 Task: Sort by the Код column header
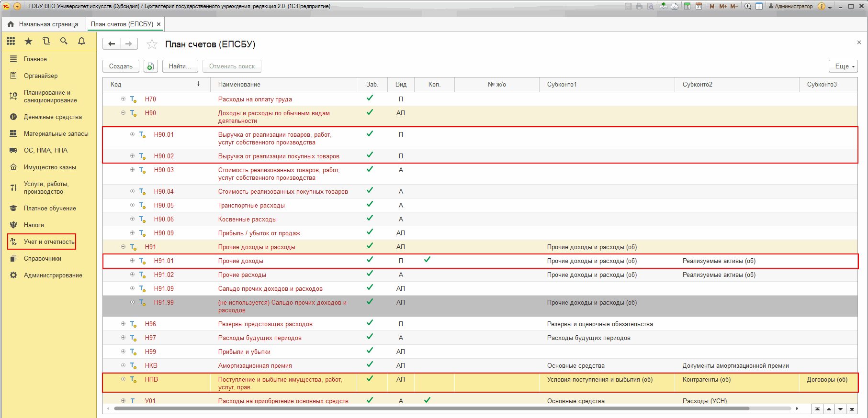(x=157, y=85)
